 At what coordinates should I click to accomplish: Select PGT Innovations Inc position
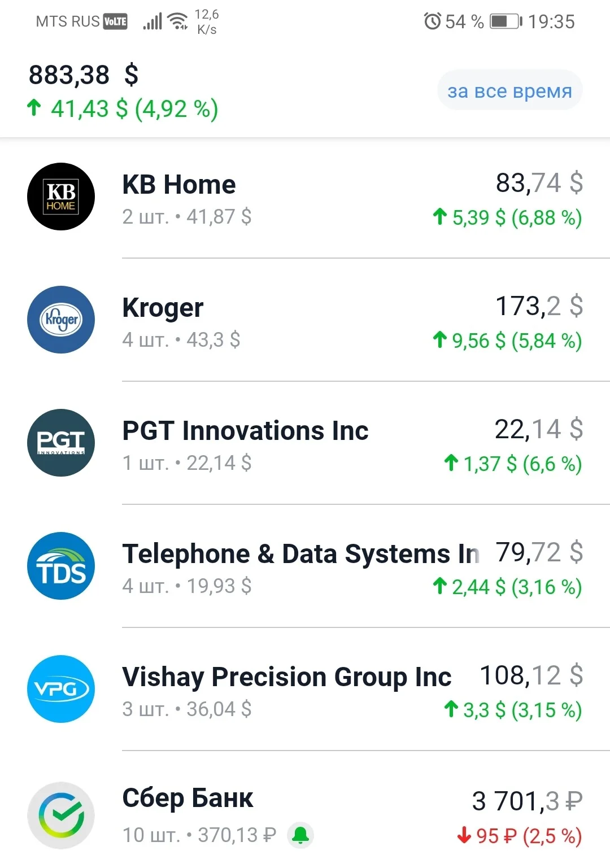pos(305,443)
